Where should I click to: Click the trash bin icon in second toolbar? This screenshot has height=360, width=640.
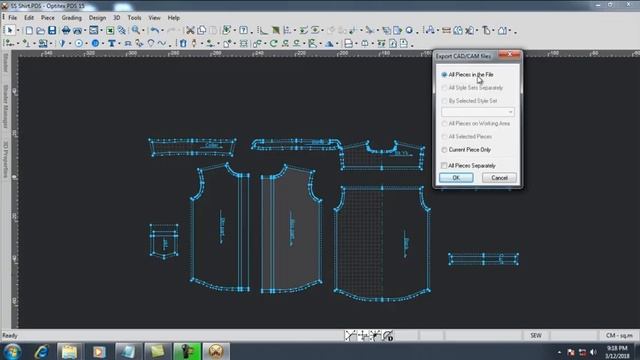click(x=183, y=43)
